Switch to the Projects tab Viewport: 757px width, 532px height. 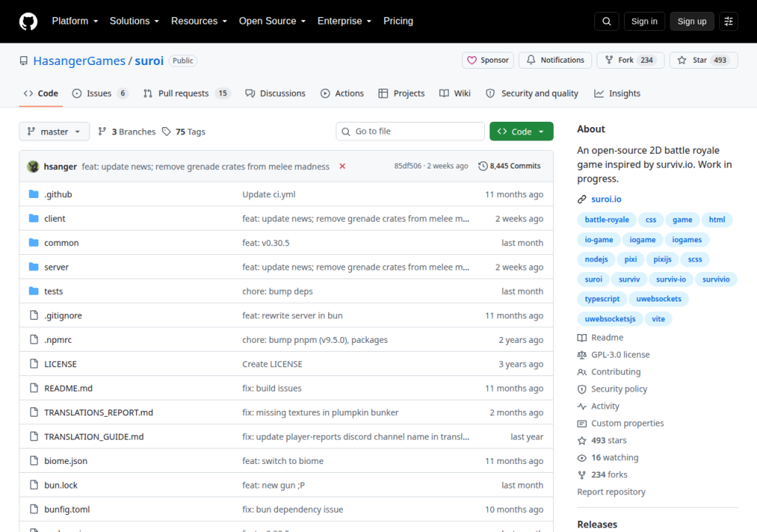401,94
